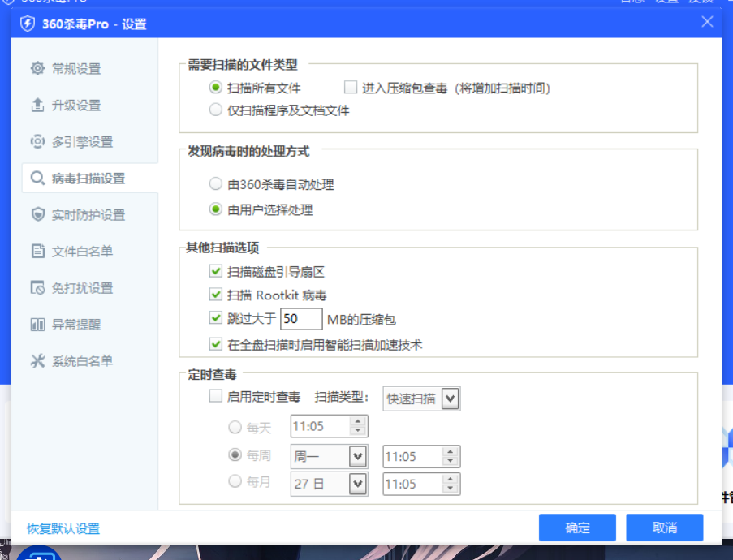The width and height of the screenshot is (733, 560).
Task: Enable the 进入压缩包查毒 checkbox
Action: (x=351, y=88)
